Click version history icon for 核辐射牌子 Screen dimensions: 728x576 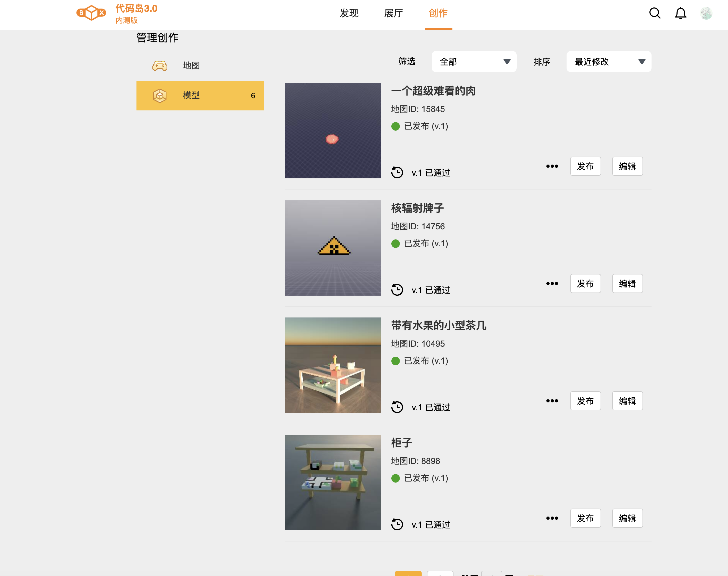(397, 290)
